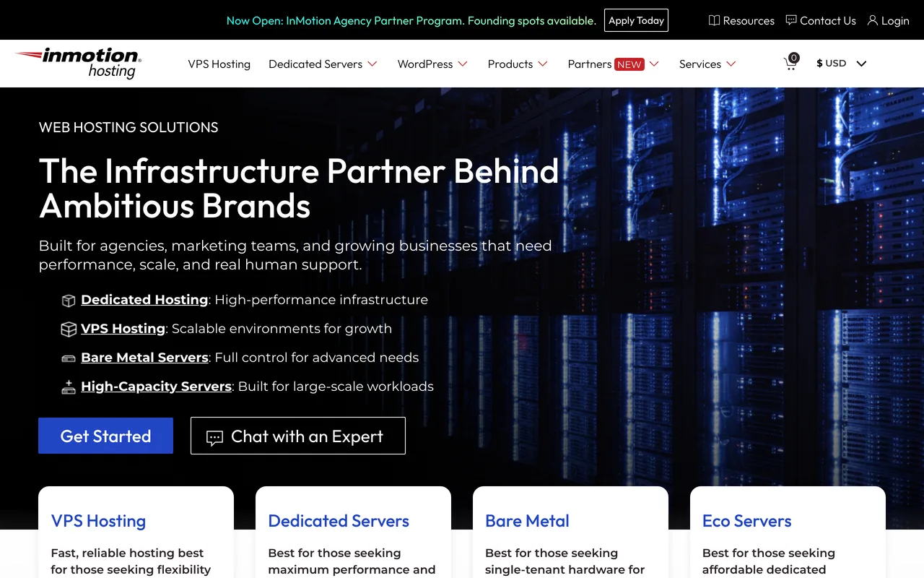924x578 pixels.
Task: Open the Dedicated Servers card heading
Action: click(x=339, y=521)
